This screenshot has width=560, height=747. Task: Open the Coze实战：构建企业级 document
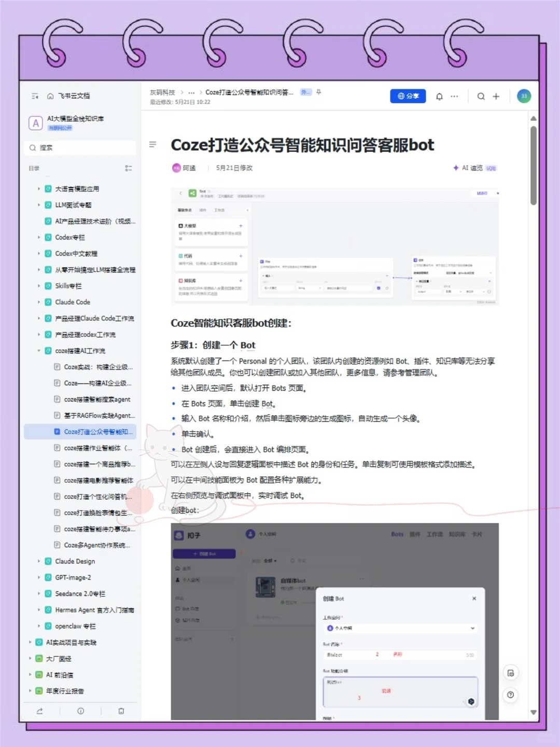click(98, 367)
